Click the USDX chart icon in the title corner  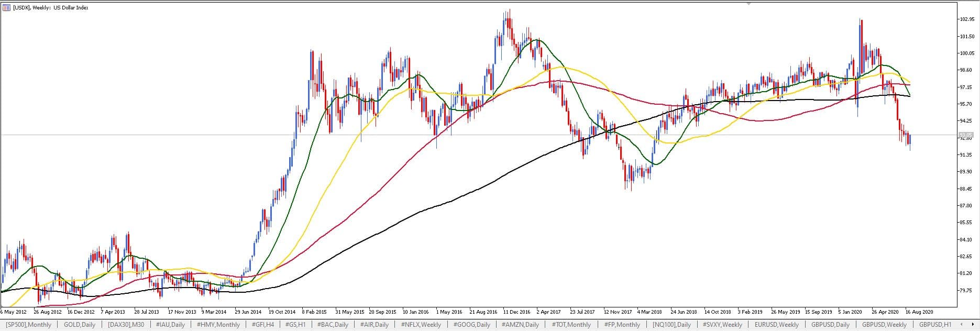click(x=6, y=8)
